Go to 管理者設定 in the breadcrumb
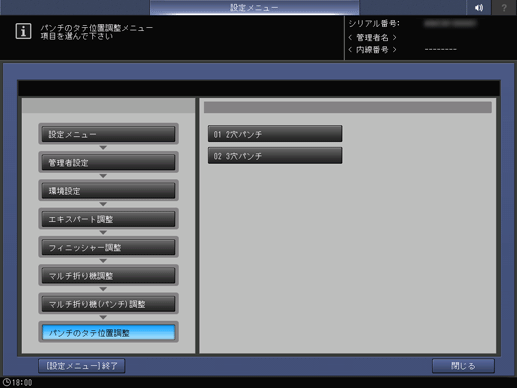 [108, 162]
